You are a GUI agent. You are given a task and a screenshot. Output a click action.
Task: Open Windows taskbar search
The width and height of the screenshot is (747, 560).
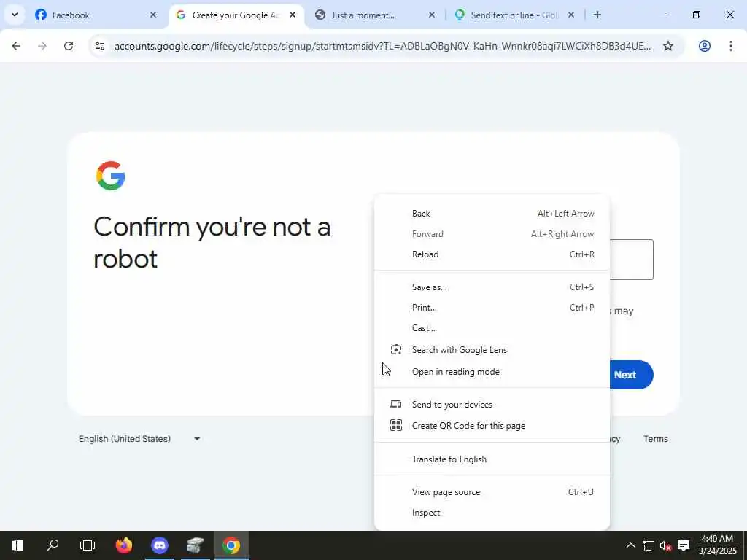53,545
